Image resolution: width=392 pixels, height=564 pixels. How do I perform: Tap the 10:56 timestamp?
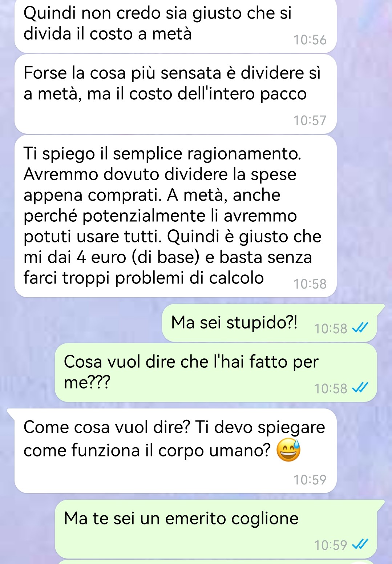310,40
